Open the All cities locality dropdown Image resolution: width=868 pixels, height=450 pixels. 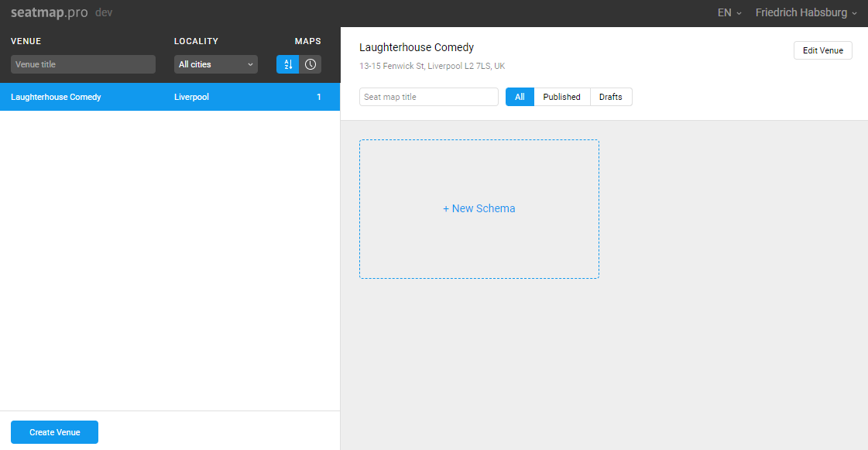tap(216, 64)
